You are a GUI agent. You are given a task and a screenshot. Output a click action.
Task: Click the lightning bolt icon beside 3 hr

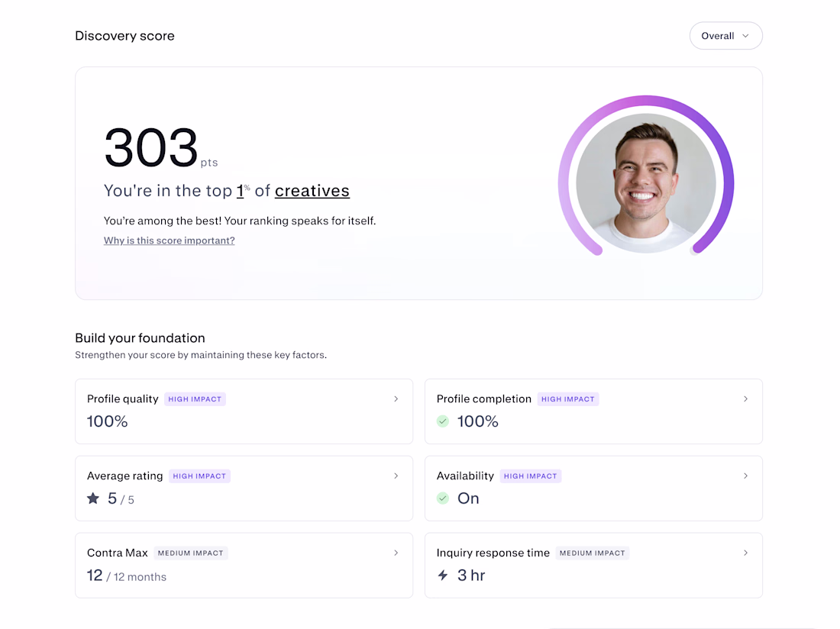[x=442, y=576]
